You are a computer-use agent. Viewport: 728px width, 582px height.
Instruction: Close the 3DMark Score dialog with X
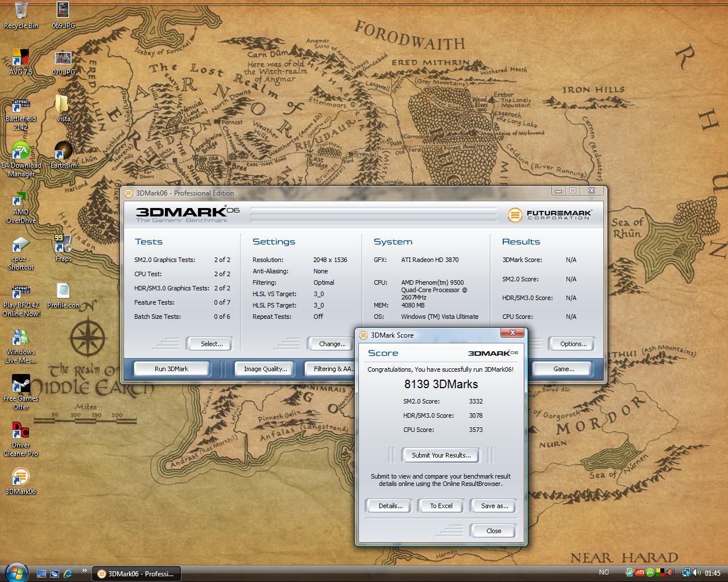point(512,332)
